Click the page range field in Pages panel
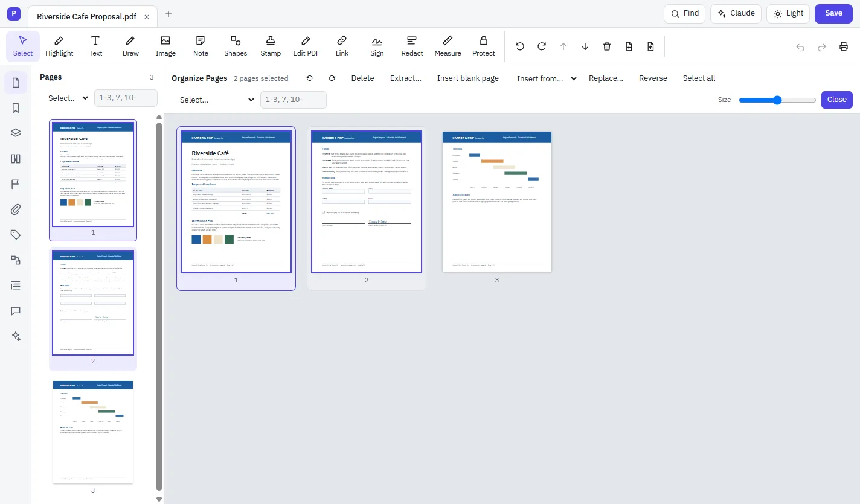This screenshot has width=860, height=504. click(126, 98)
